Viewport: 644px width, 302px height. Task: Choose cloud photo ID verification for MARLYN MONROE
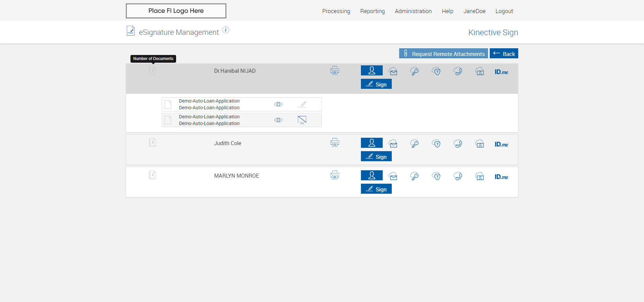[x=480, y=176]
